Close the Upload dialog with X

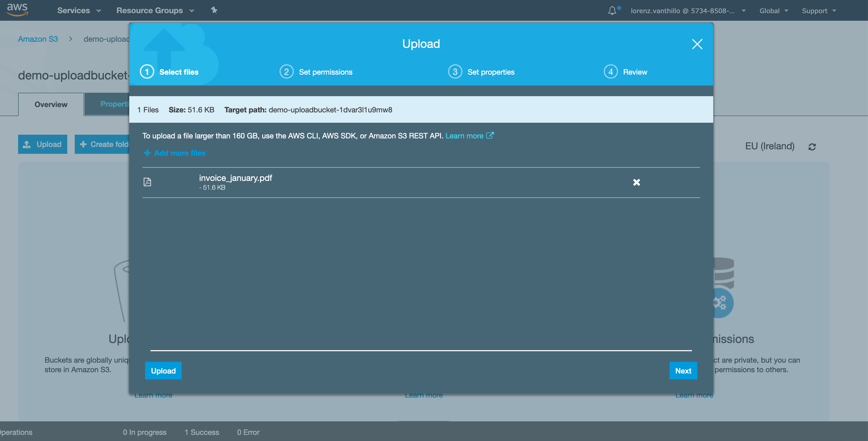(x=697, y=44)
